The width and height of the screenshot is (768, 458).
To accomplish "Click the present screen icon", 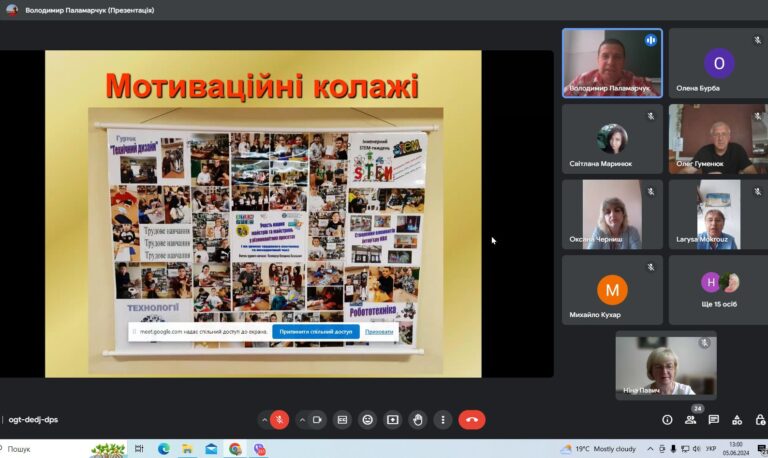I will coord(393,420).
